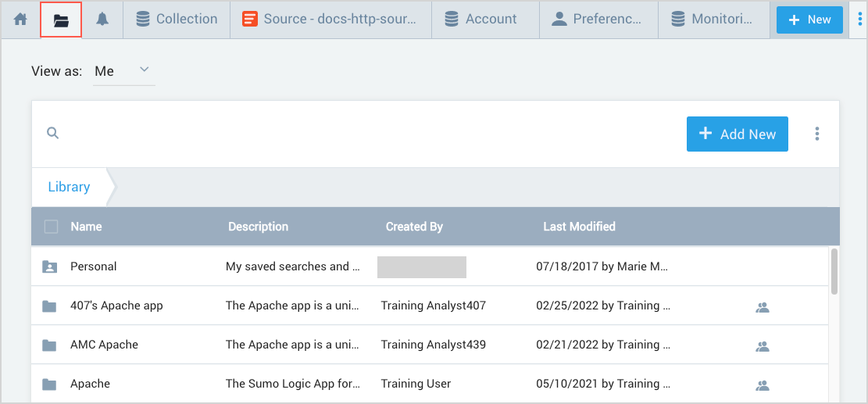Open the Alerts bell tab
Screen dimensions: 868x404
point(102,20)
